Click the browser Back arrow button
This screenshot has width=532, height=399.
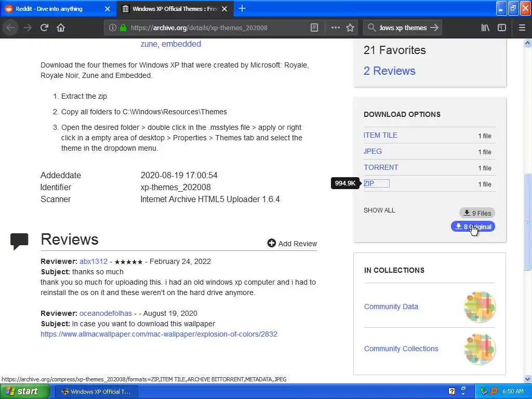pos(11,28)
